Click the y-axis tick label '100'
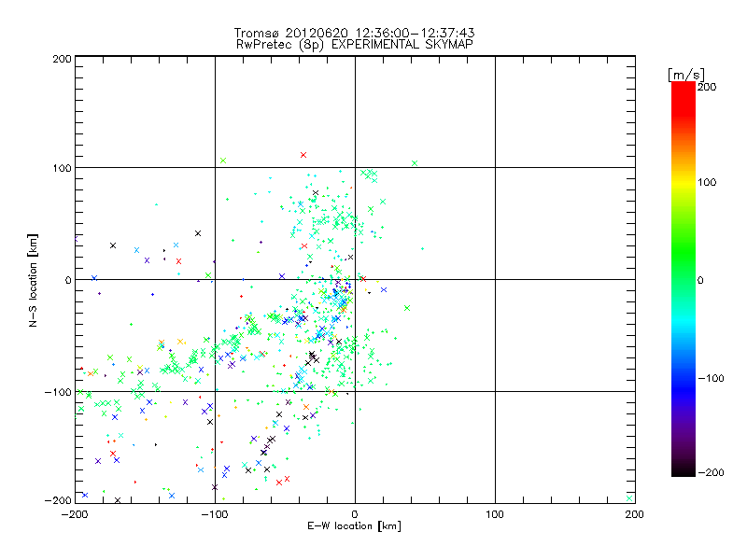Image resolution: width=747 pixels, height=560 pixels. click(62, 168)
